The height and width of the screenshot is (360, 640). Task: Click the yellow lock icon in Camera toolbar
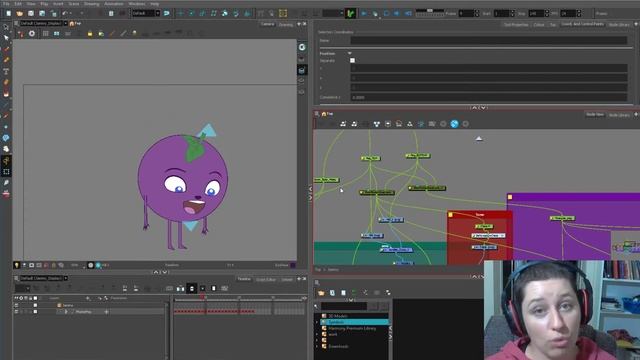[x=90, y=33]
